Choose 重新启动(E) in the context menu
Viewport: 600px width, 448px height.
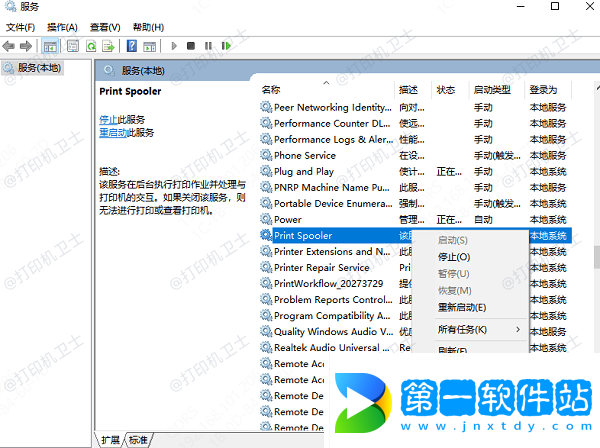point(462,308)
